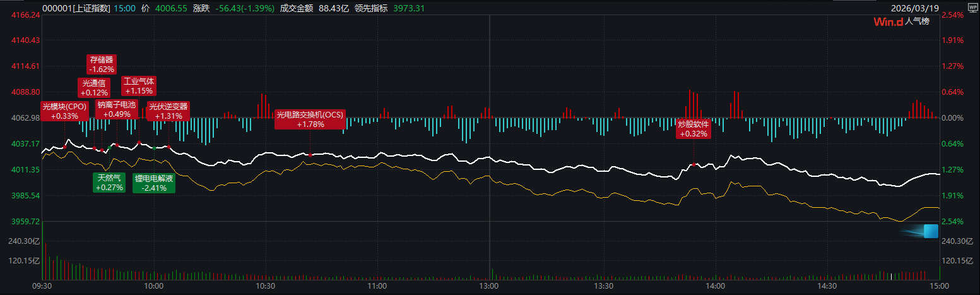Click the 10:30 time axis label
The width and height of the screenshot is (980, 295).
pos(266,286)
